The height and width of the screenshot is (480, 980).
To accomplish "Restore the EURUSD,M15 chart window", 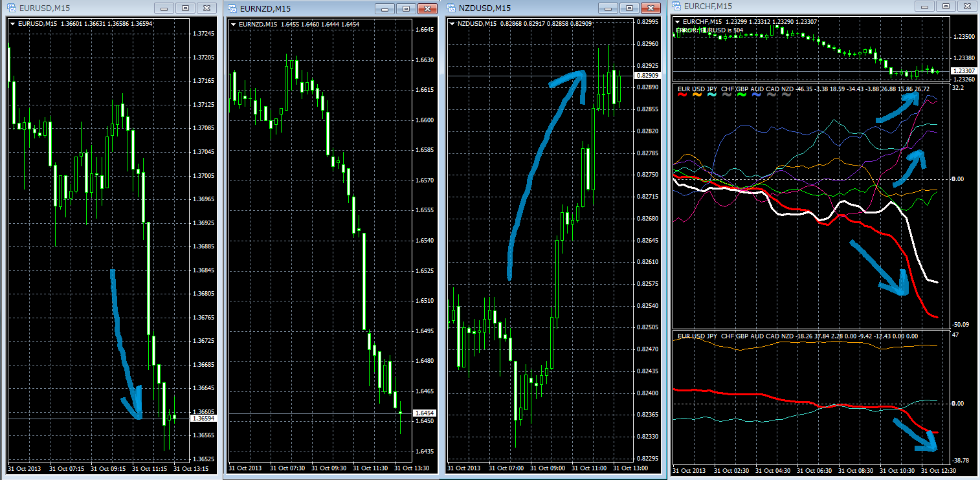I will 186,8.
